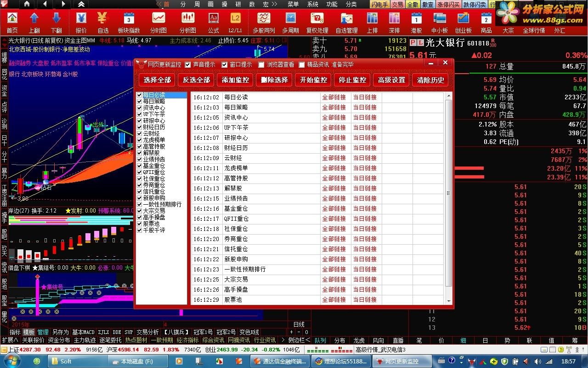Click the 开始监控 start monitoring button

pos(313,80)
